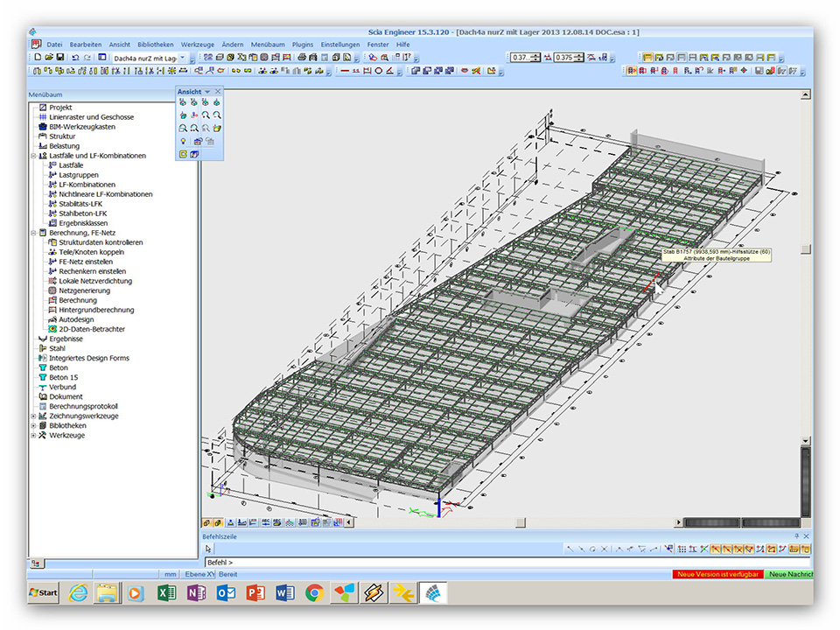Click the Save project icon in toolbar
840x630 pixels.
(60, 57)
